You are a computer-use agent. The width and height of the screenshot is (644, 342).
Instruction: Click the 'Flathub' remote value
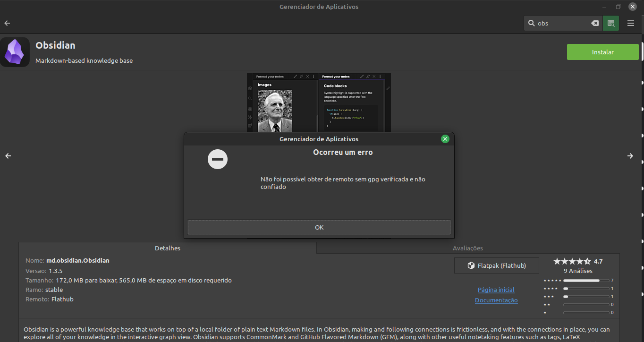tap(62, 299)
